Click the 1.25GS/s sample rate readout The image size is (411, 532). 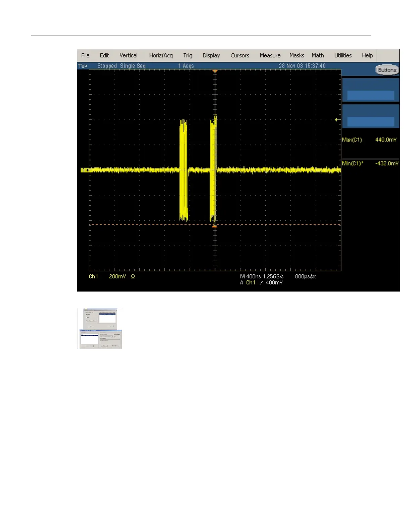273,276
